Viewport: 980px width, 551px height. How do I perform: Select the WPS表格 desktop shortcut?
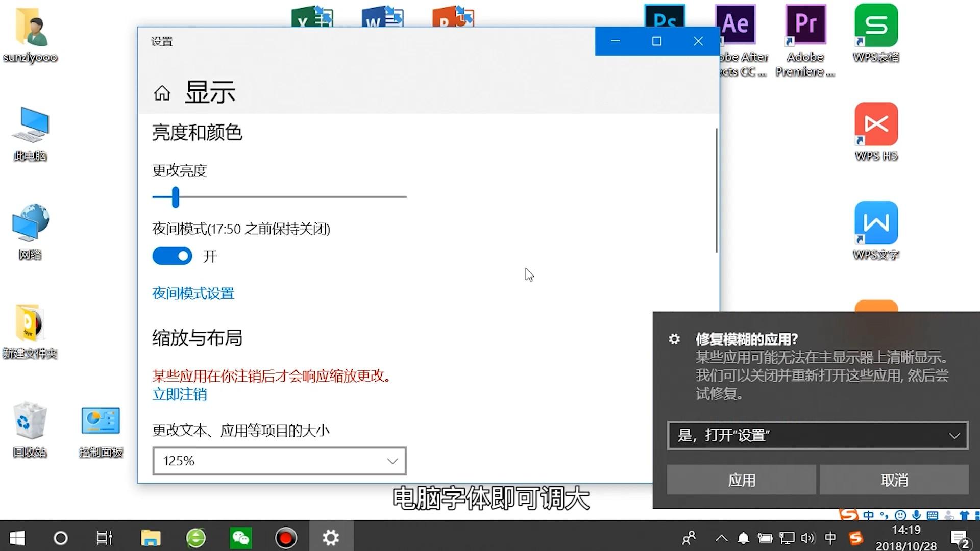pos(876,33)
